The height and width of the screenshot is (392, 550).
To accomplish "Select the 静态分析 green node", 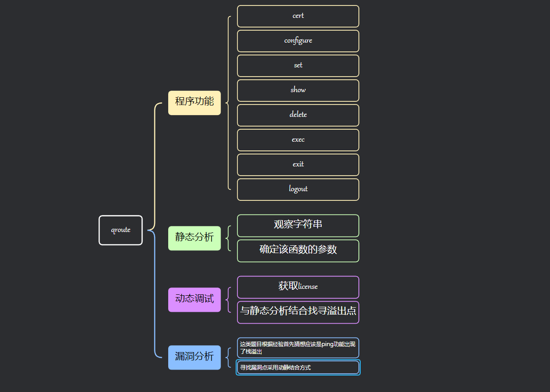I will pos(194,238).
